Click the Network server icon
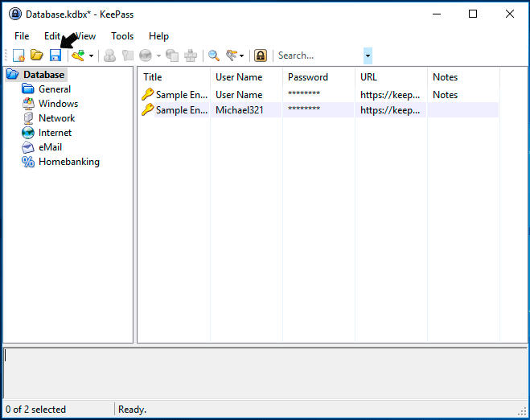Screen dimensions: 530x420 coord(28,118)
